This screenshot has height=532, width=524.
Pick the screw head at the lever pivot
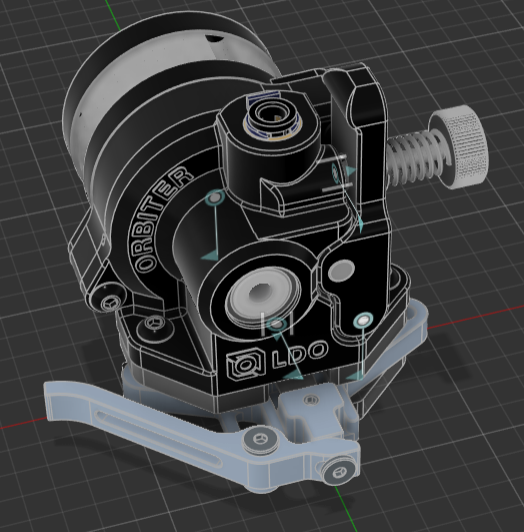click(x=261, y=440)
